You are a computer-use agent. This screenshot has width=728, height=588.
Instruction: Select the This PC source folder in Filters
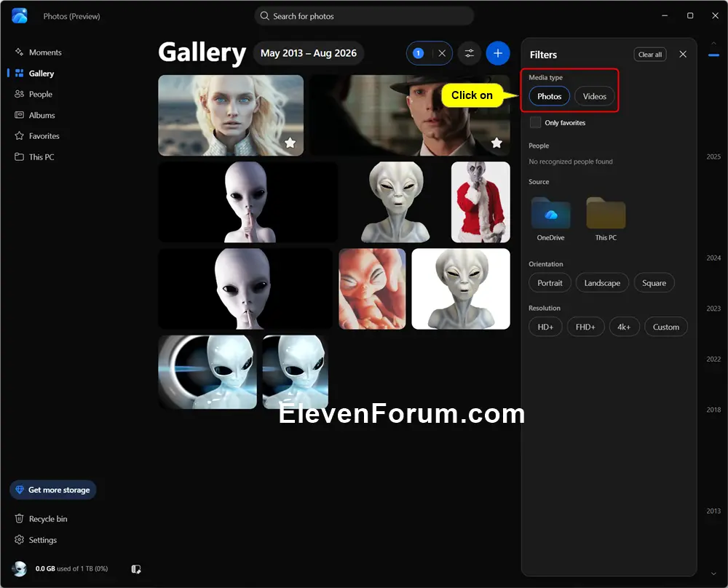pos(606,218)
